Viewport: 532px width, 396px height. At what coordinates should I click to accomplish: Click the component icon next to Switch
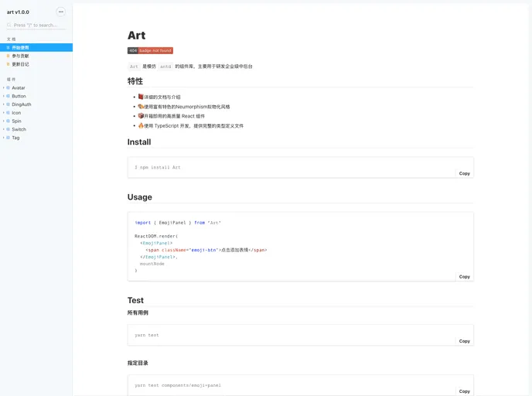[9, 129]
